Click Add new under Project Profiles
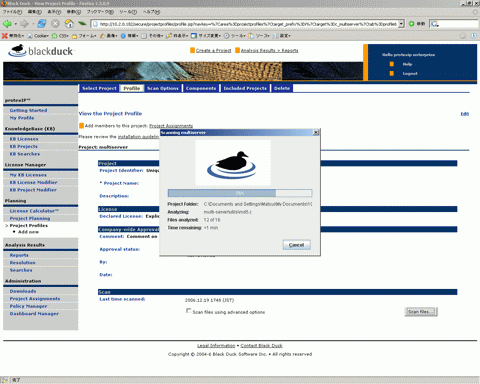Viewport: 480px width, 384px height. click(28, 232)
